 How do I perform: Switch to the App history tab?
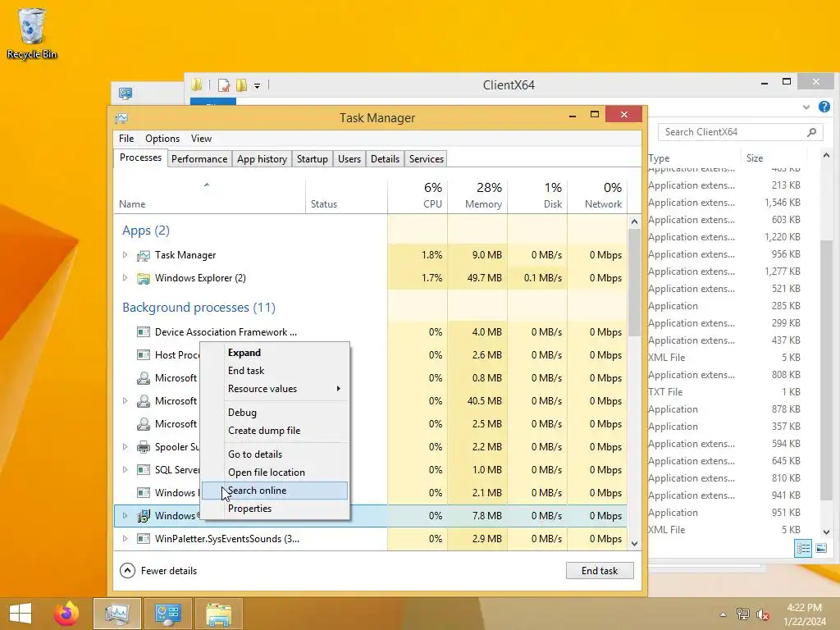pos(262,159)
